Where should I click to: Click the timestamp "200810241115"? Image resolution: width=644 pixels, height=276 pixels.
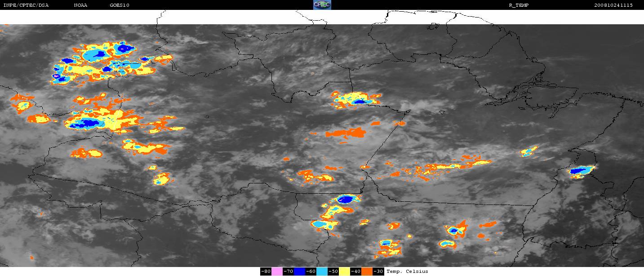pos(613,5)
